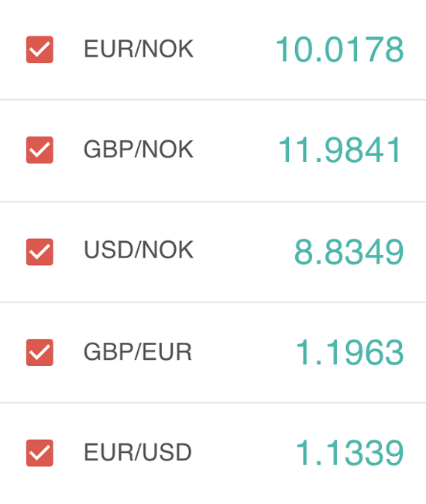426x504 pixels.
Task: Click the red tick icon for GBP/EUR
Action: [x=40, y=352]
